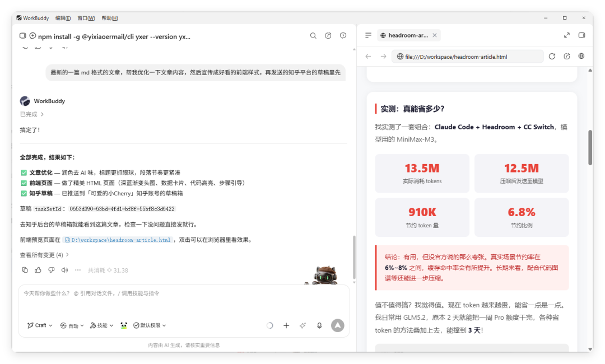
Task: Click the chat title npm install -g text
Action: click(114, 36)
